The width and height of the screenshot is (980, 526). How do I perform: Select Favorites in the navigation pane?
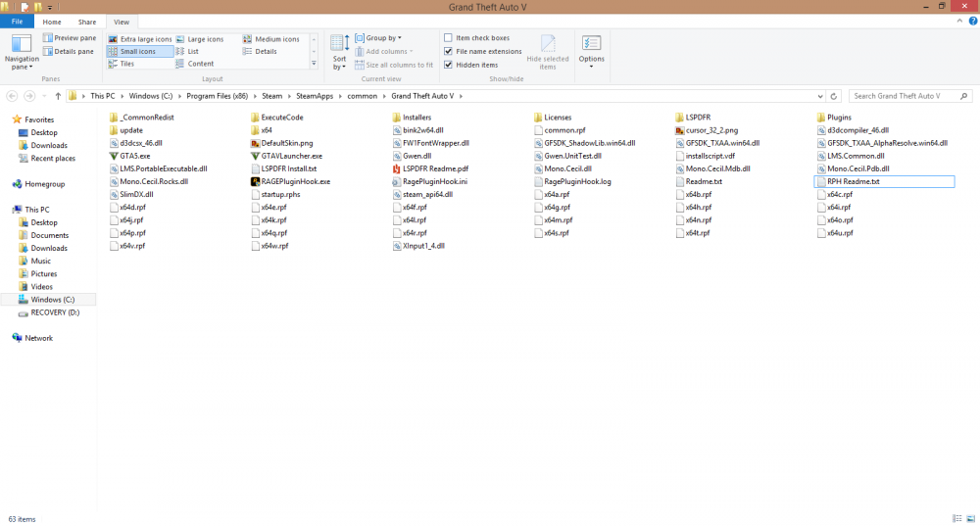39,120
